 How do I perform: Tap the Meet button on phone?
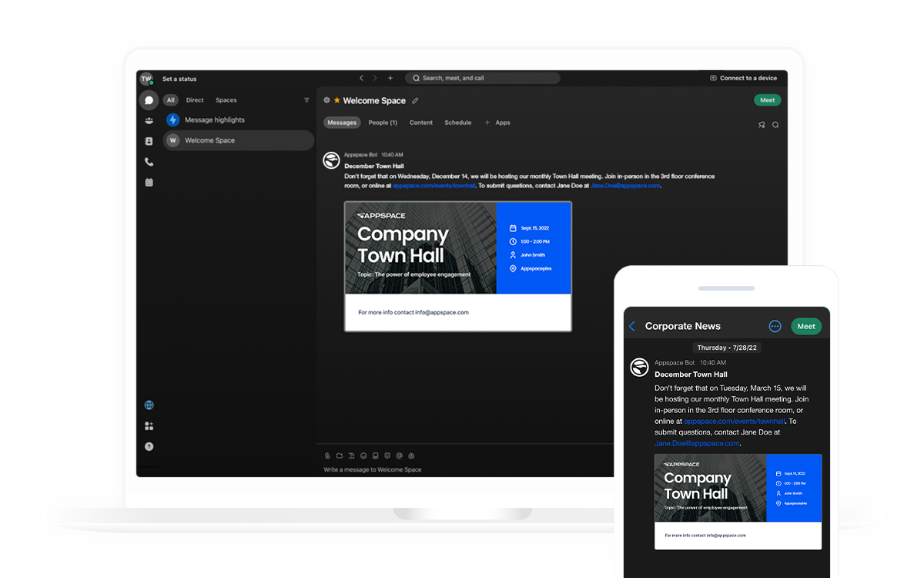[806, 326]
